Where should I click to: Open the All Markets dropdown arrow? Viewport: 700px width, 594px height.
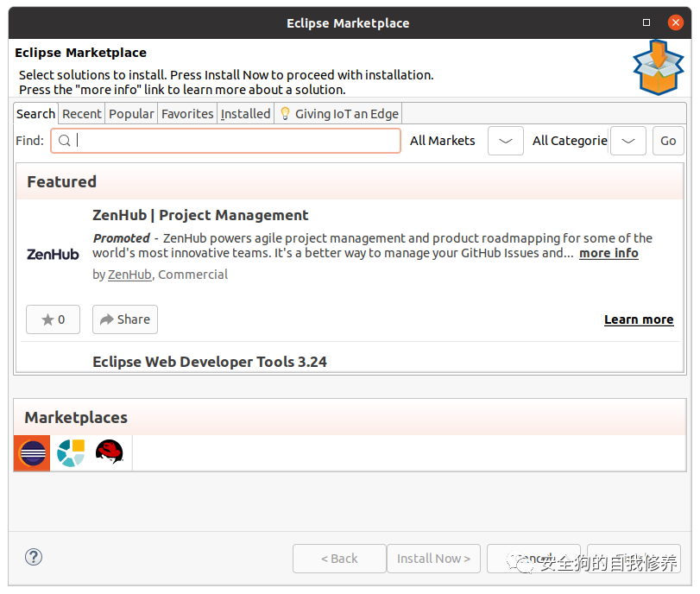tap(505, 141)
